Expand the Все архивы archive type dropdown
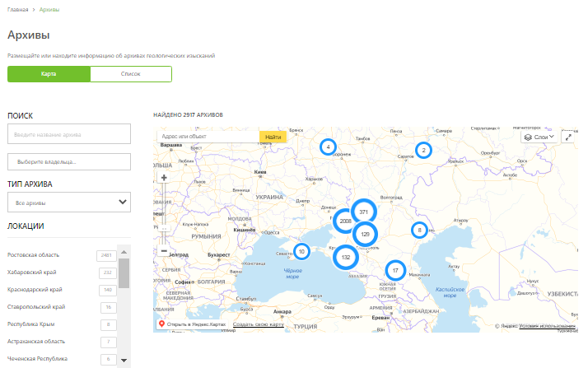 pyautogui.click(x=69, y=203)
